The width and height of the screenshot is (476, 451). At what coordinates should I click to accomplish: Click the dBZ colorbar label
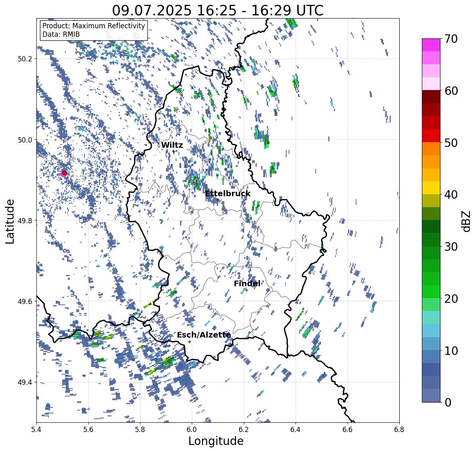pyautogui.click(x=467, y=221)
